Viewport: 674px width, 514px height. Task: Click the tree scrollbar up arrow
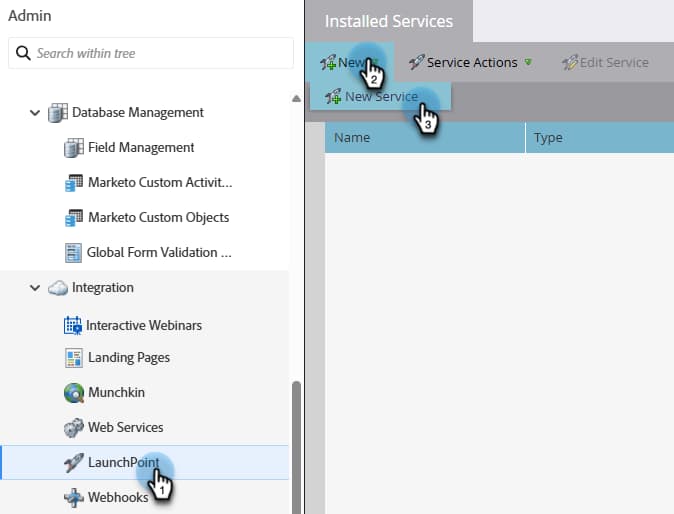(x=296, y=98)
